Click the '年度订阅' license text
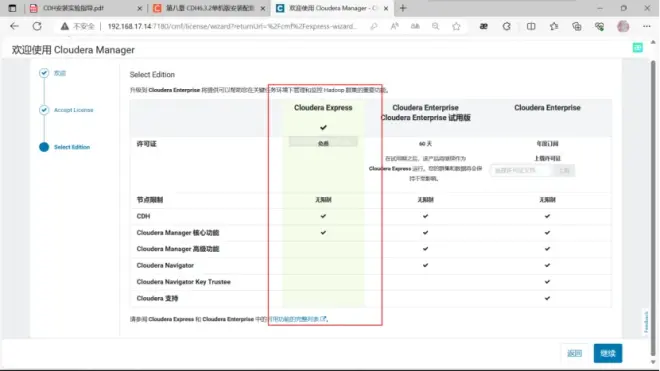 click(547, 144)
